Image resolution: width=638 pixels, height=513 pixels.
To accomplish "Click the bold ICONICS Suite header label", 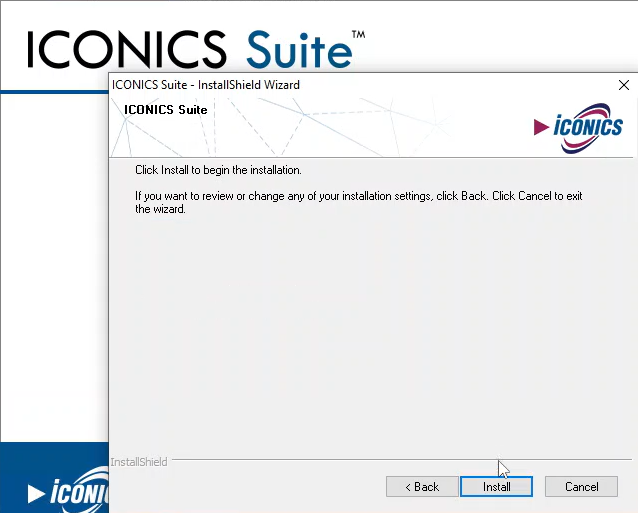I will click(x=165, y=110).
